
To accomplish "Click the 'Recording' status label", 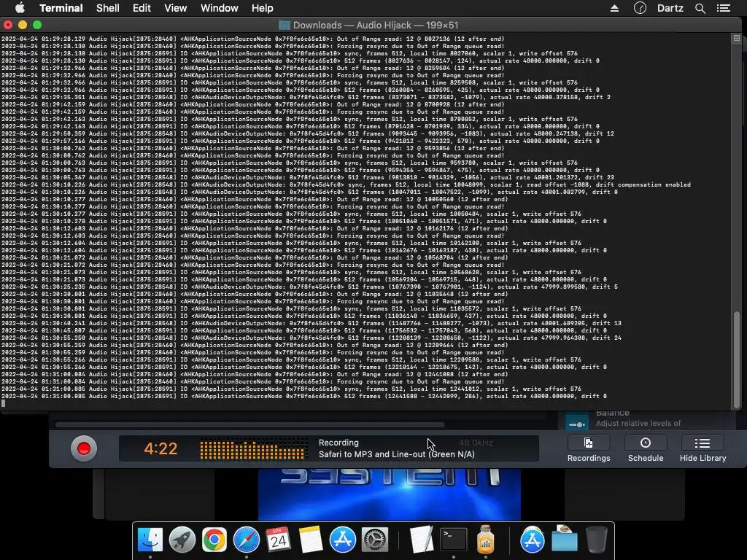I will tap(338, 443).
